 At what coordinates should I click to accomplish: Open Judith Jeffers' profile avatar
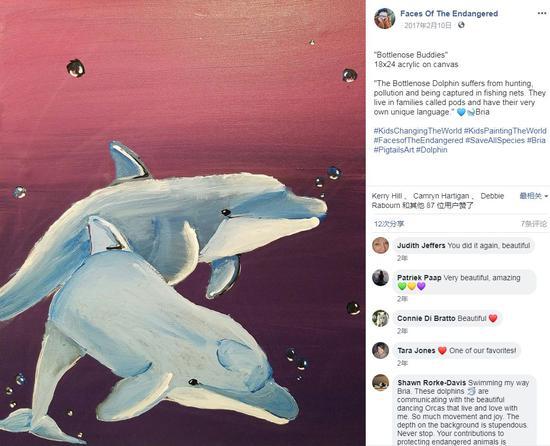point(381,245)
